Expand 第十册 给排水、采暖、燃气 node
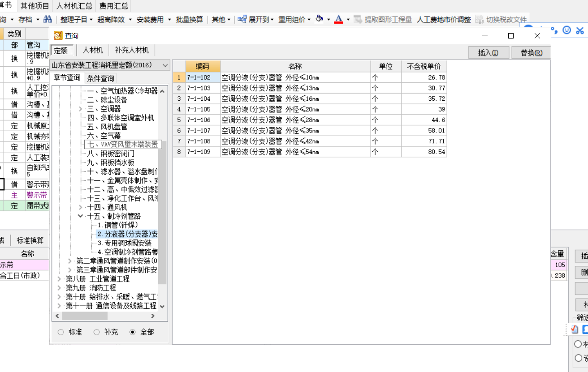The width and height of the screenshot is (588, 372). pyautogui.click(x=59, y=297)
